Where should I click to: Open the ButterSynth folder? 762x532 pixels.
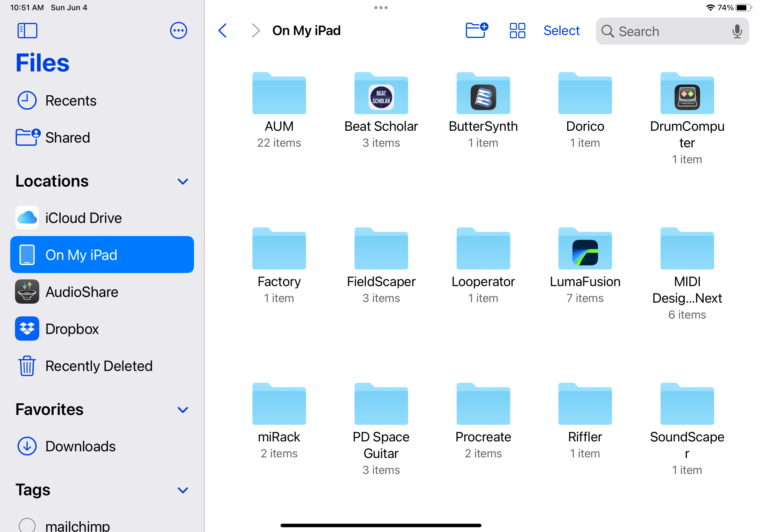(x=483, y=93)
